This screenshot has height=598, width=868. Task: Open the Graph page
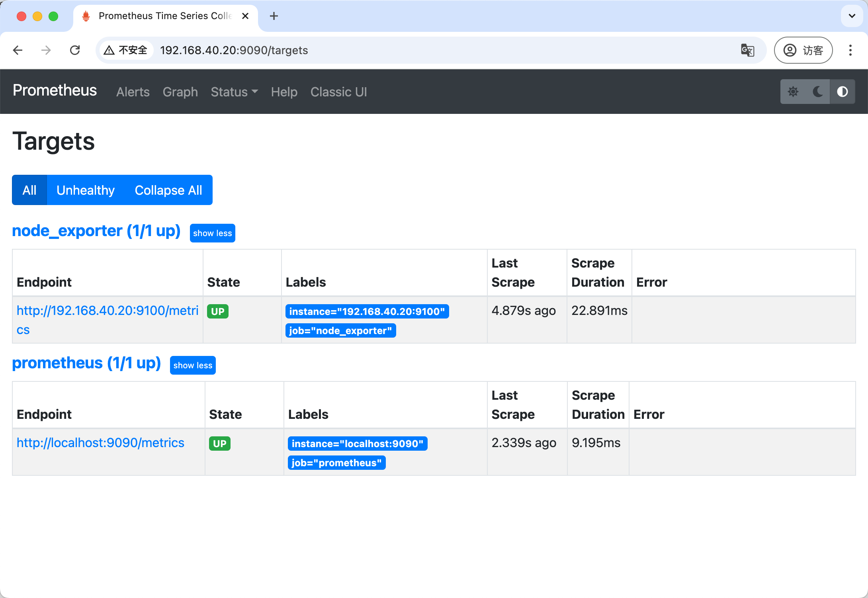coord(180,92)
